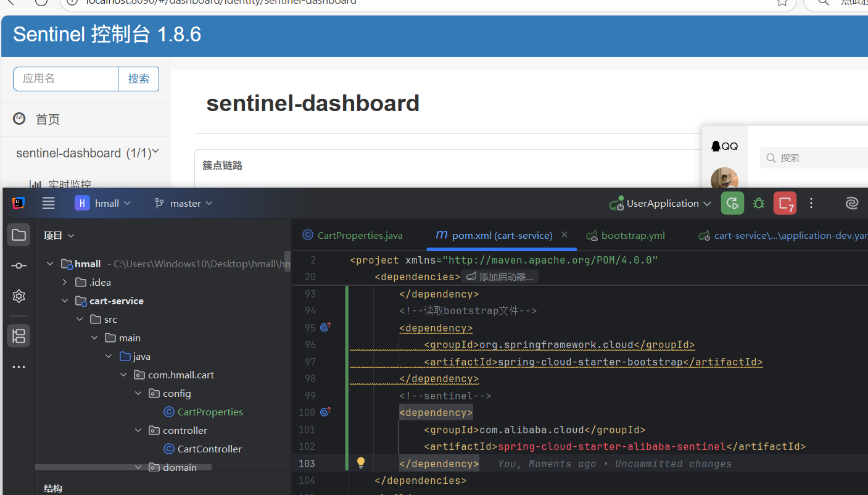
Task: Collapse the config package
Action: [139, 393]
